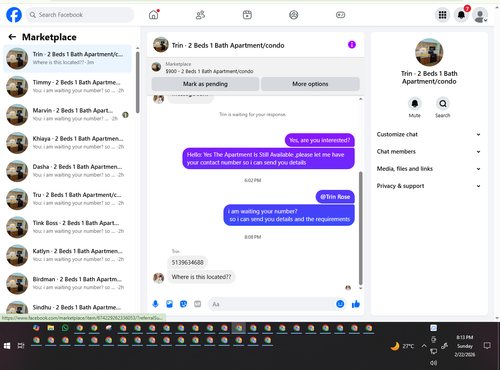Expand Customize chat section

click(x=429, y=134)
